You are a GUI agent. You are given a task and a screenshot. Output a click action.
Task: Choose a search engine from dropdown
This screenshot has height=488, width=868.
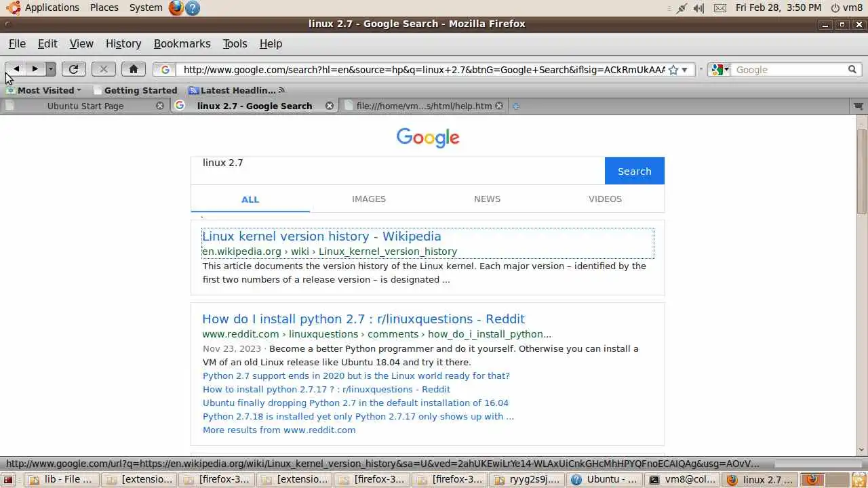pos(719,70)
